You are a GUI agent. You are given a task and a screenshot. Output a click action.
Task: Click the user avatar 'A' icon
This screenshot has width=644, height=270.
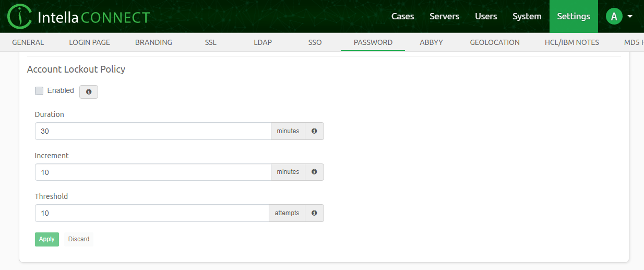click(614, 17)
